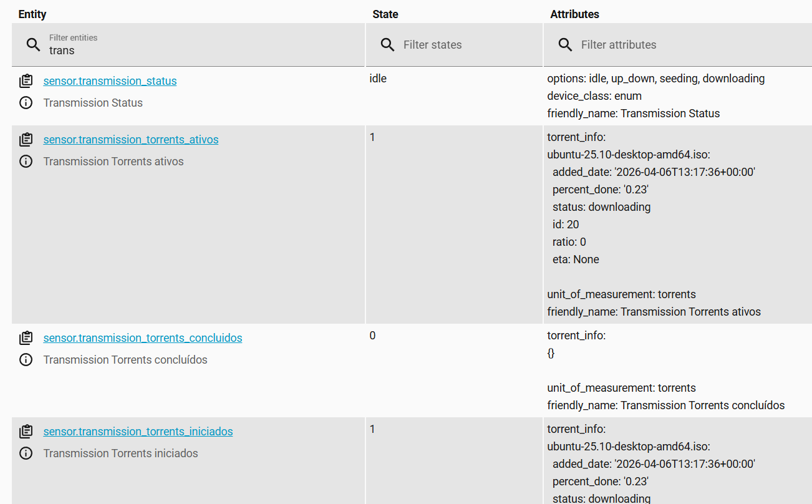Copy sensor.transmission_torrents_ativos entity ID via clipboard icon
Screen dimensions: 812x504
pyautogui.click(x=26, y=140)
